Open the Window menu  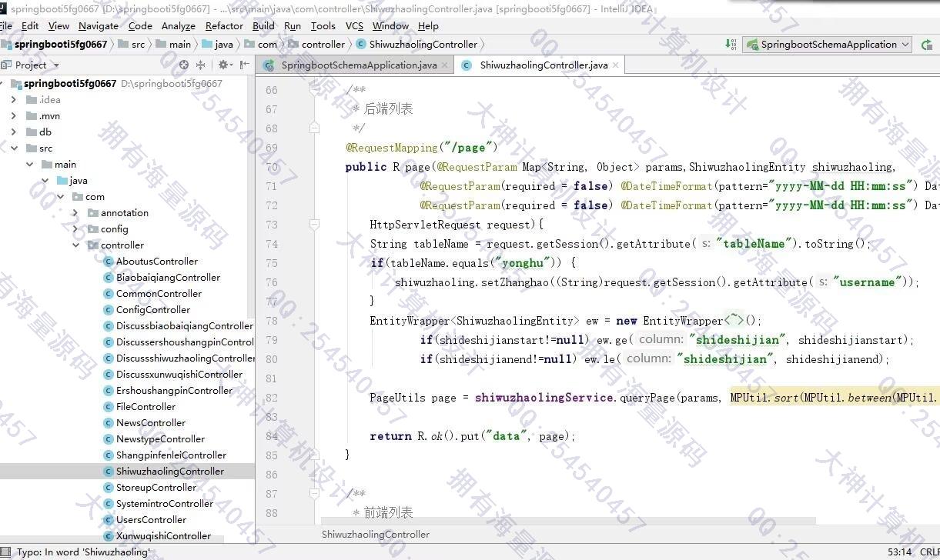tap(390, 25)
